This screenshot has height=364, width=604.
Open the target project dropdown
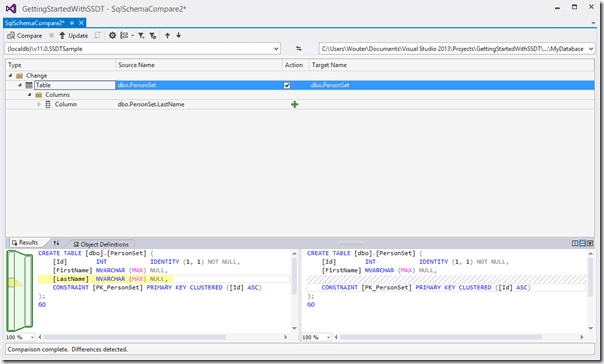click(591, 49)
